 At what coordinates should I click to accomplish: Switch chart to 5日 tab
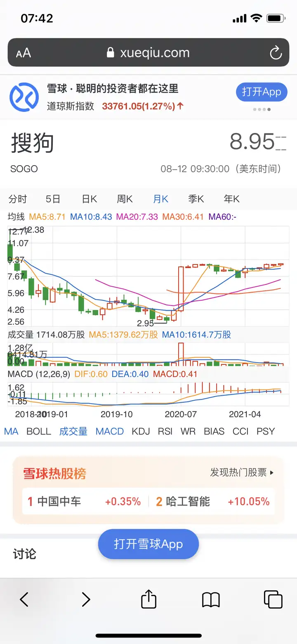(53, 199)
